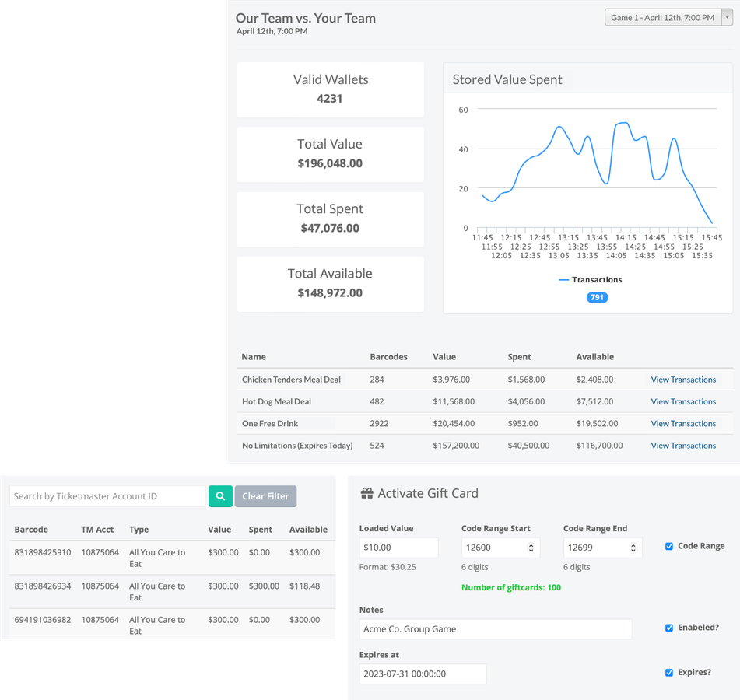Open the Game 1 date dropdown
This screenshot has width=740, height=700.
click(x=668, y=17)
